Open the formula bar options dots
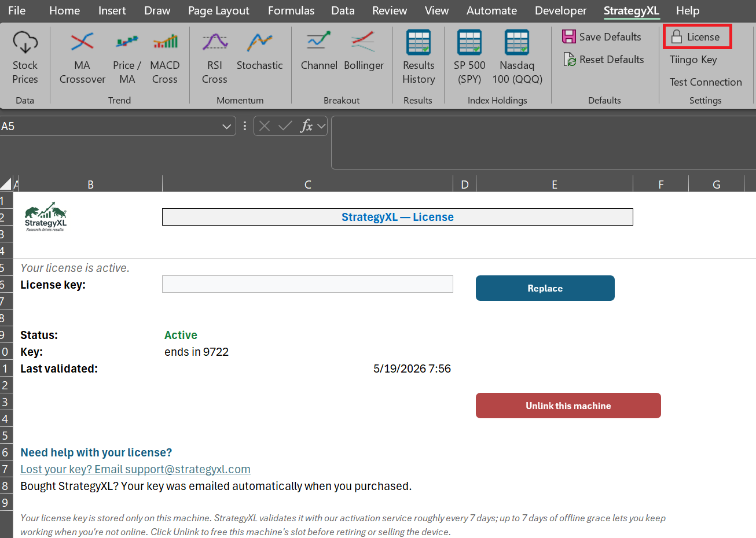This screenshot has width=756, height=538. click(245, 126)
